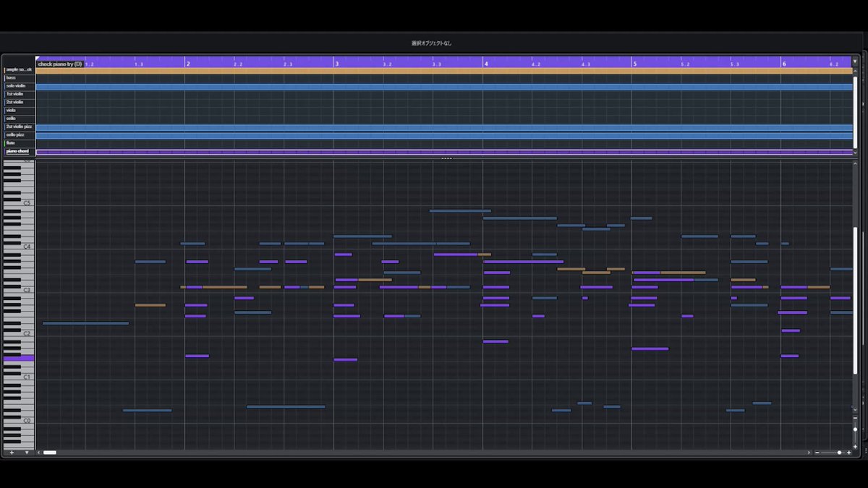Click the 'check piano try (D)' part label
This screenshot has height=488, width=868.
(60, 64)
